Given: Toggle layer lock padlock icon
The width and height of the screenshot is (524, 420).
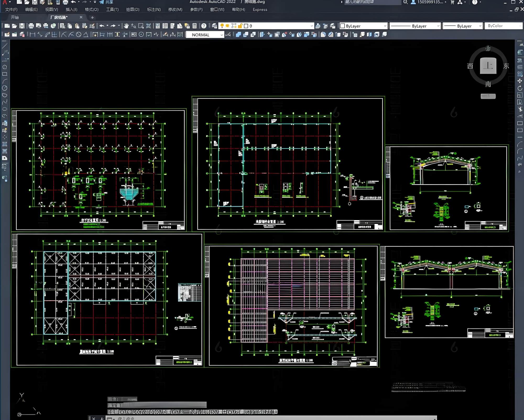Looking at the screenshot, I should [x=240, y=26].
